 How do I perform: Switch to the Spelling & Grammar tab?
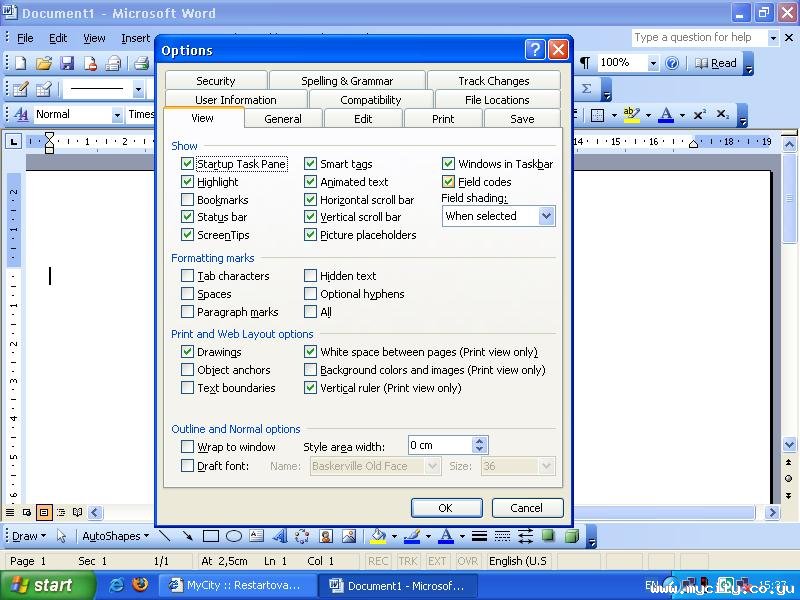[347, 81]
